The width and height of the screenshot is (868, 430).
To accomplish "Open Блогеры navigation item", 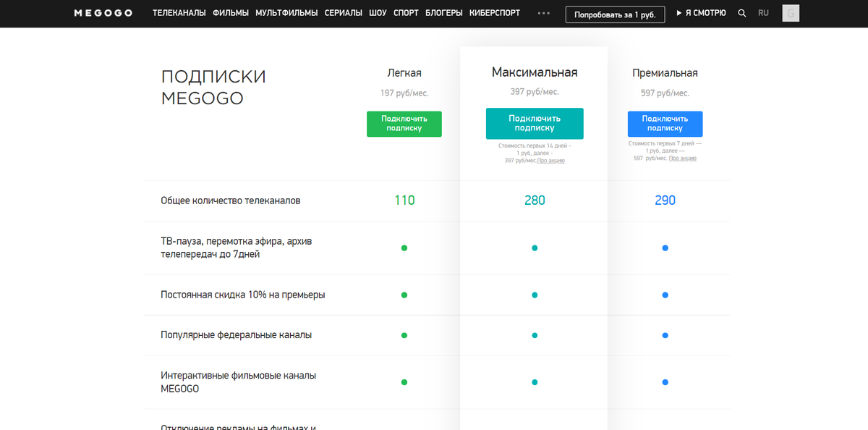I will 444,13.
